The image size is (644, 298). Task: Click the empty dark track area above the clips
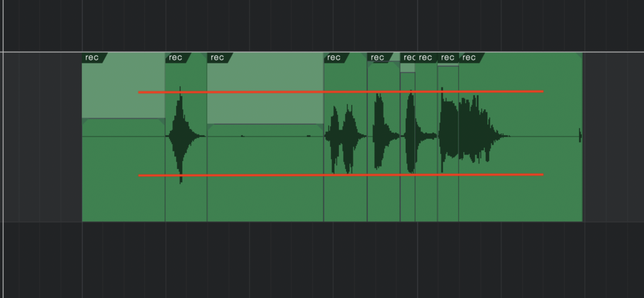click(314, 25)
